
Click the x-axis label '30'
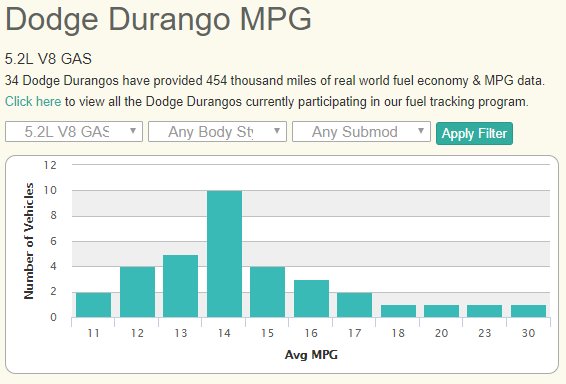[x=528, y=333]
